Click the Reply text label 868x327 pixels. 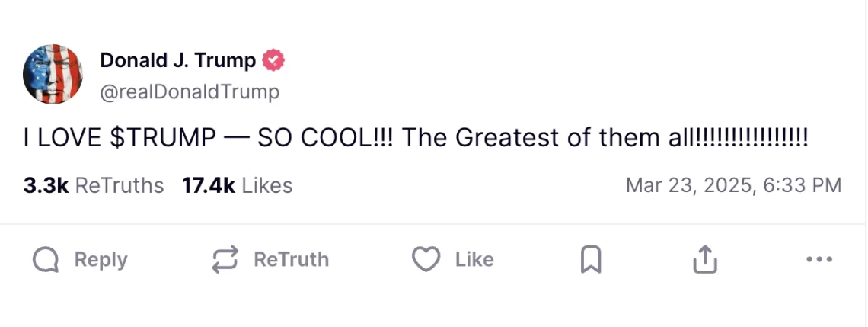(101, 260)
